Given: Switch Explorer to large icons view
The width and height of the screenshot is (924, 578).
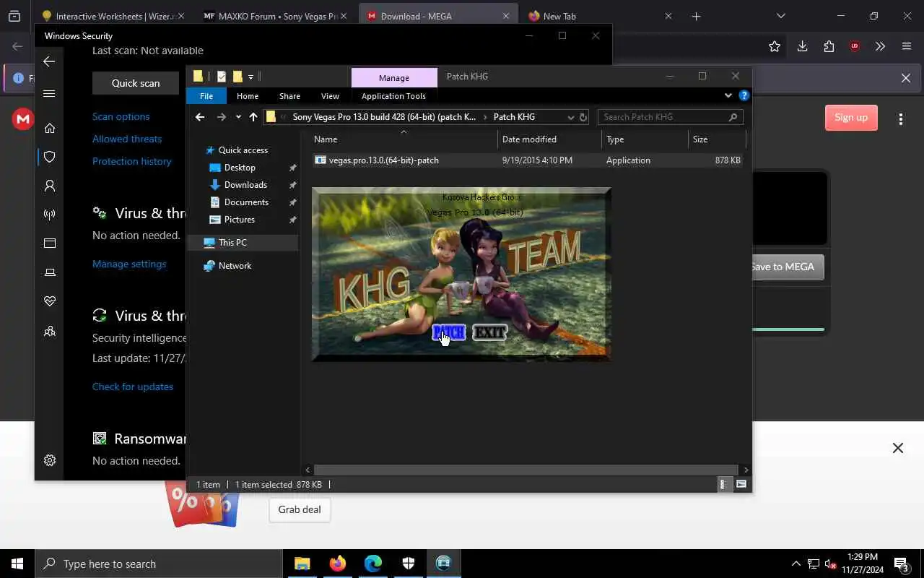Looking at the screenshot, I should click(x=741, y=485).
